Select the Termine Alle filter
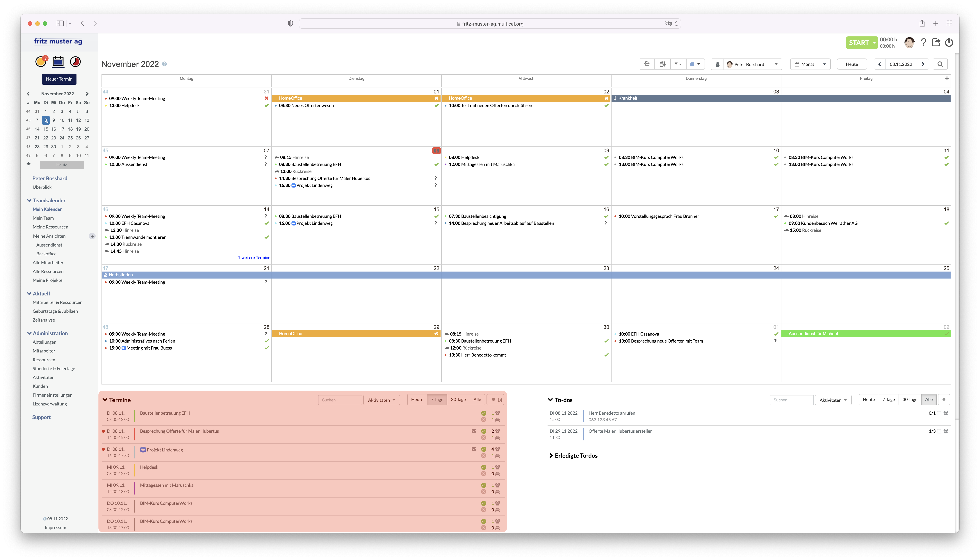980x560 pixels. click(x=477, y=400)
